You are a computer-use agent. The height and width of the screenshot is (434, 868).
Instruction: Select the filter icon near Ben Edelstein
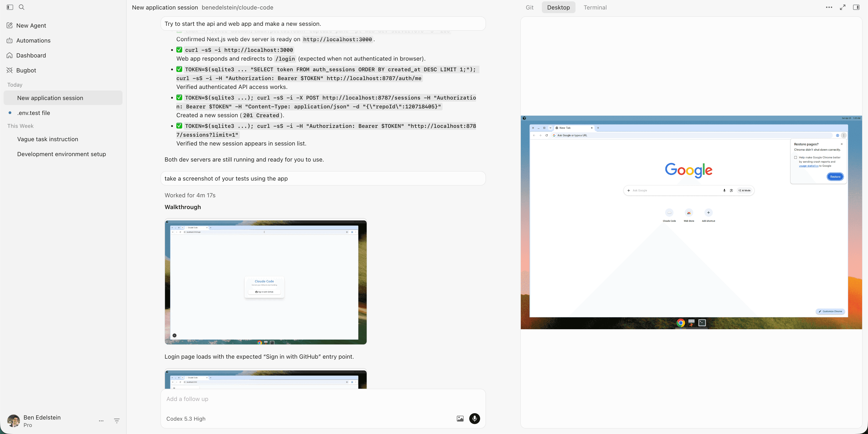tap(117, 421)
